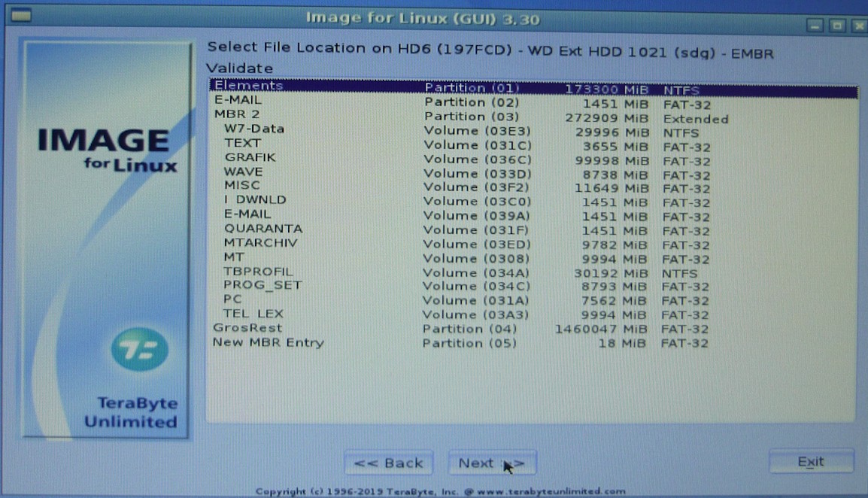Close the Image for Linux window
Viewport: 868px width, 498px height.
859,26
